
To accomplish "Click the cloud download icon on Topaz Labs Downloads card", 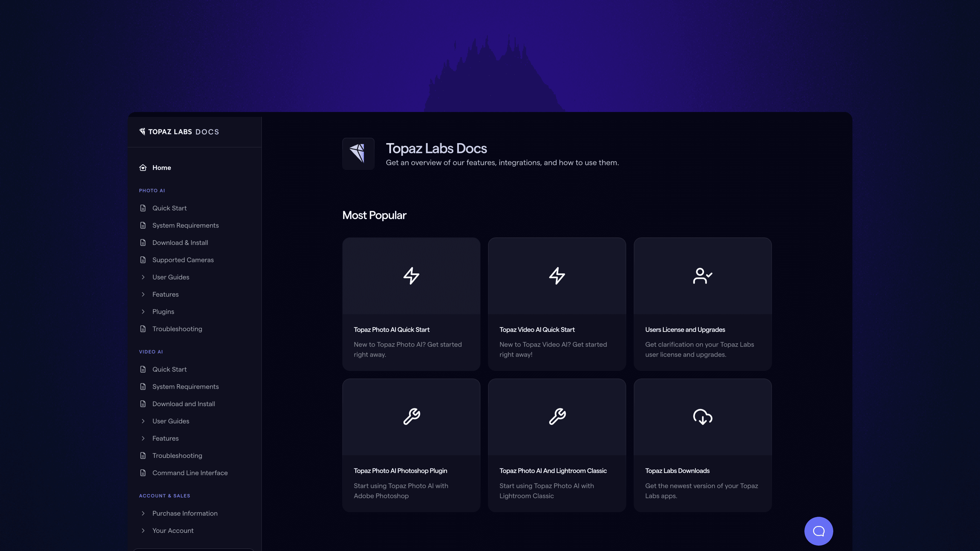I will (702, 417).
